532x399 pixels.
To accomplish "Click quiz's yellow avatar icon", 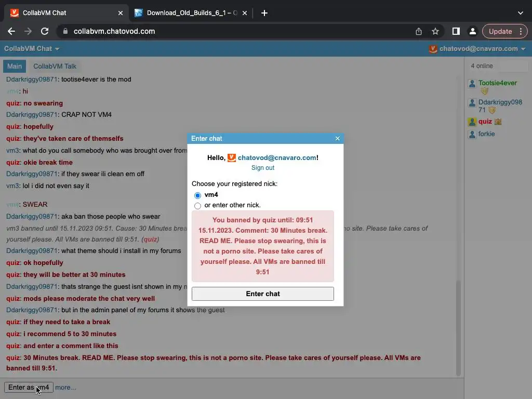I will [x=472, y=122].
